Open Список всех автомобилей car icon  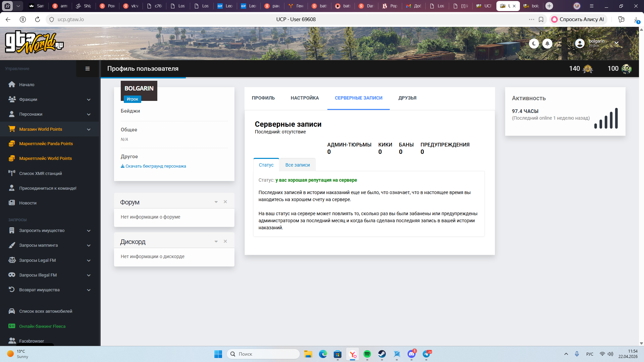(x=12, y=311)
